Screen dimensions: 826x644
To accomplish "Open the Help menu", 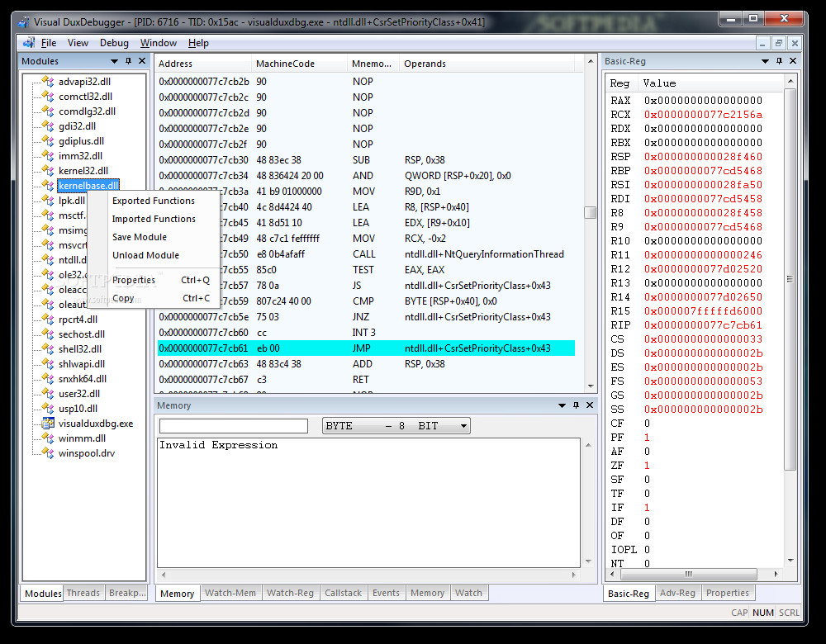I will pos(198,43).
